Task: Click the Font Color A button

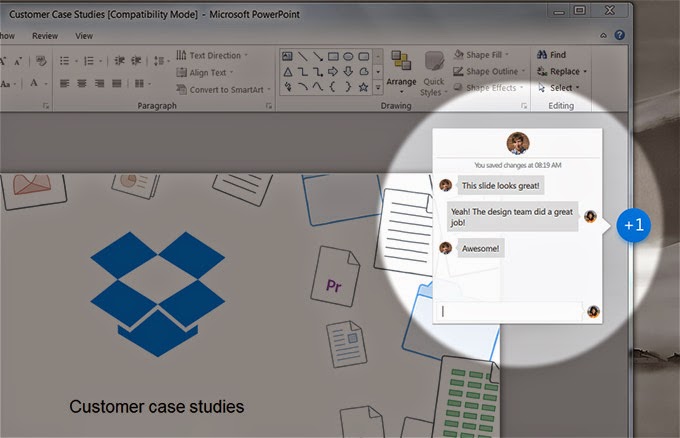Action: coord(34,83)
